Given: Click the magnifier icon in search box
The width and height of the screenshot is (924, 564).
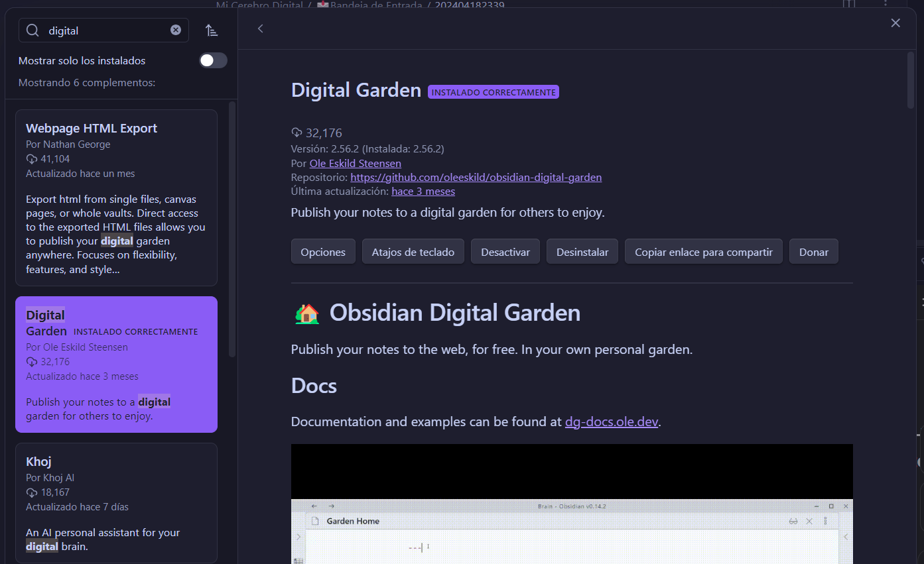Looking at the screenshot, I should pos(33,30).
